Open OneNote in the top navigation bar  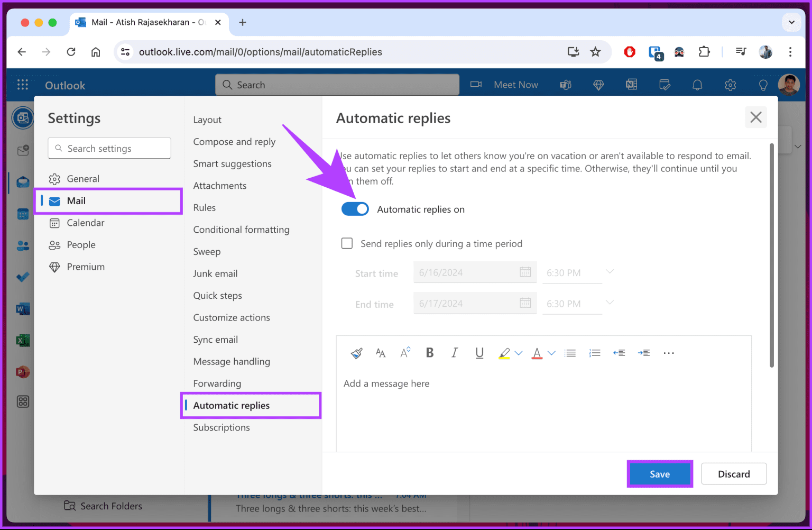coord(631,85)
